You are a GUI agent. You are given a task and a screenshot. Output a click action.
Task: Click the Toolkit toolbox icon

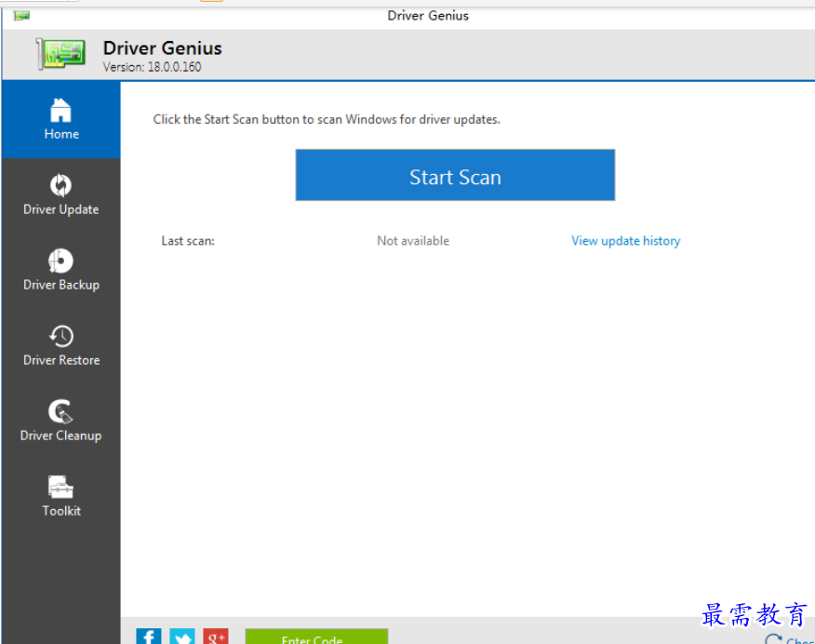[60, 487]
